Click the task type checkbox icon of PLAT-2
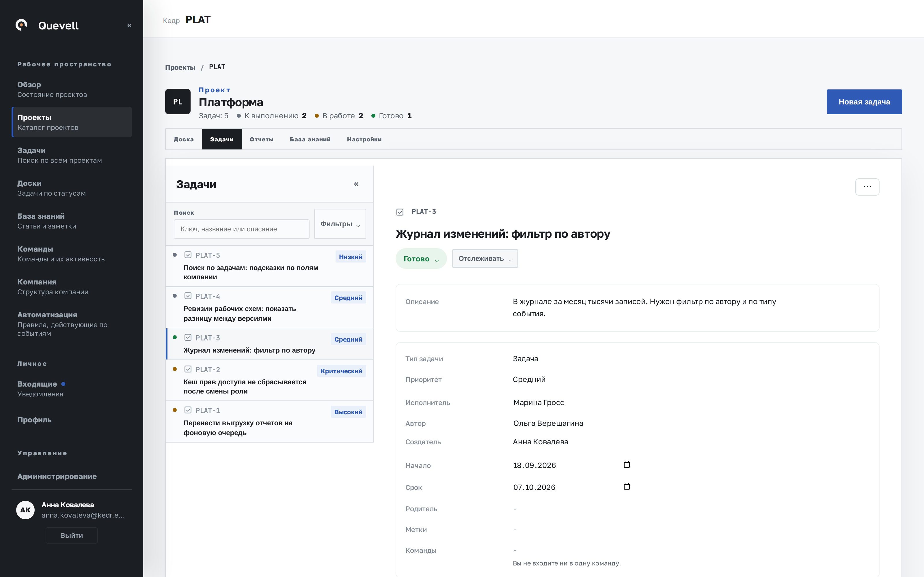This screenshot has height=577, width=924. click(188, 369)
